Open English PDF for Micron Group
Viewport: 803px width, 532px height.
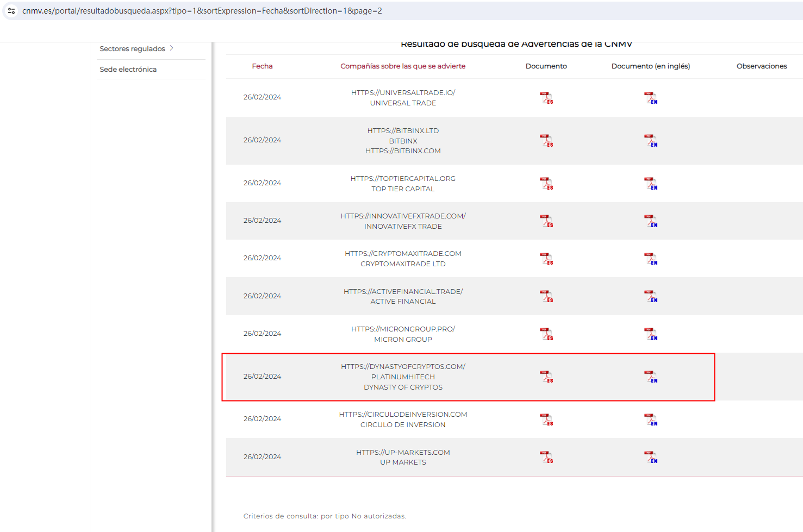coord(651,334)
